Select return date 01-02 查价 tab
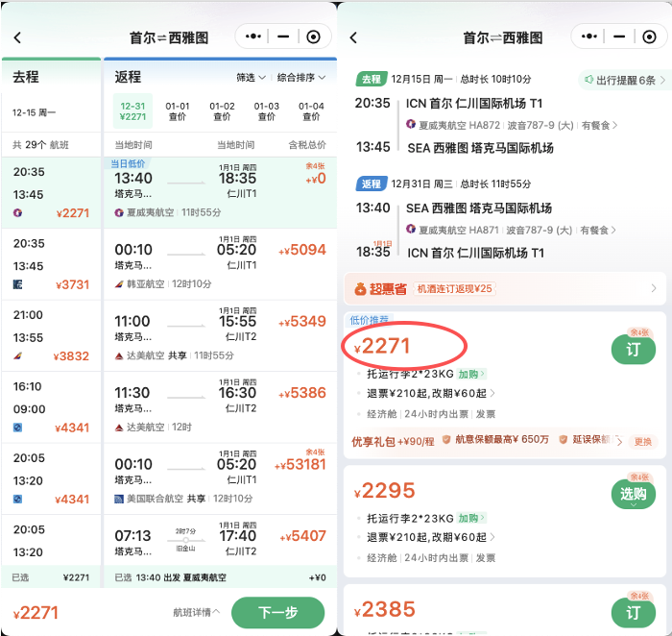The height and width of the screenshot is (636, 672). click(x=222, y=111)
